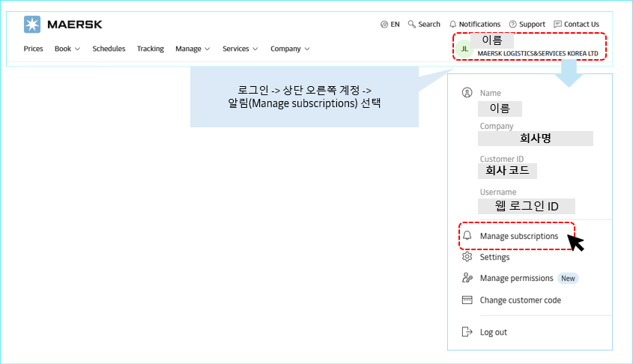Click the Maersk star logo
The height and width of the screenshot is (364, 633).
click(32, 24)
